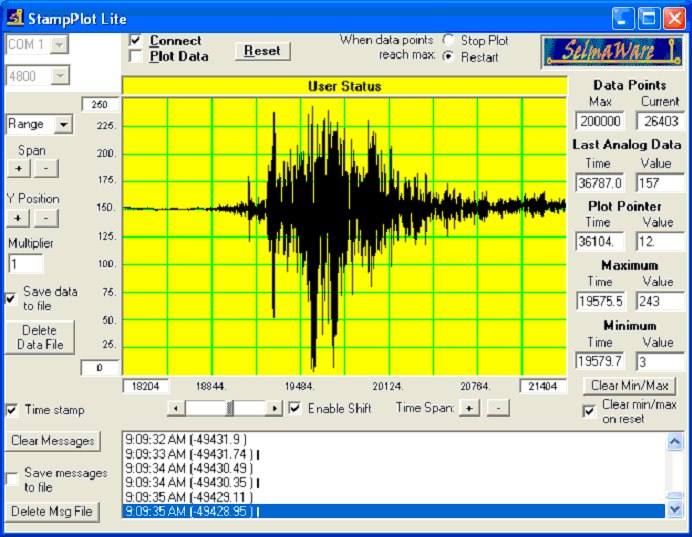Click Last Analog Data Value field 157
The width and height of the screenshot is (692, 537).
coord(660,183)
